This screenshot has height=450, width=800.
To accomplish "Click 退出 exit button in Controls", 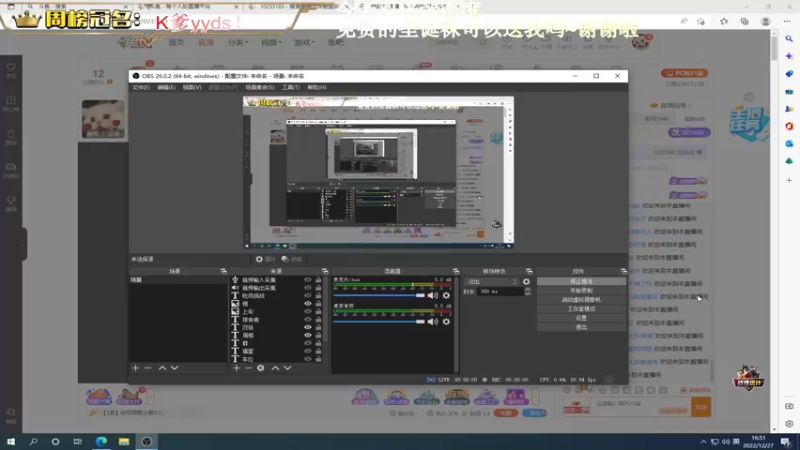I will (x=581, y=328).
